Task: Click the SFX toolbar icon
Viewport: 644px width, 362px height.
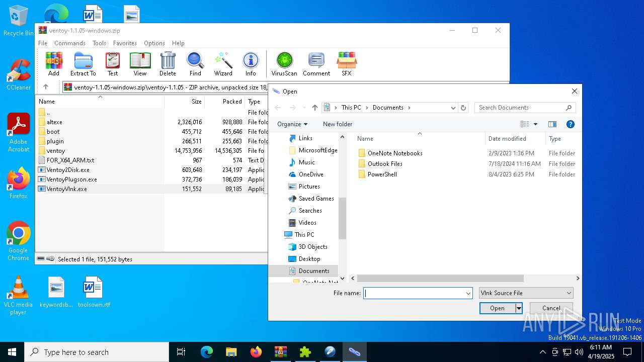Action: pyautogui.click(x=347, y=64)
